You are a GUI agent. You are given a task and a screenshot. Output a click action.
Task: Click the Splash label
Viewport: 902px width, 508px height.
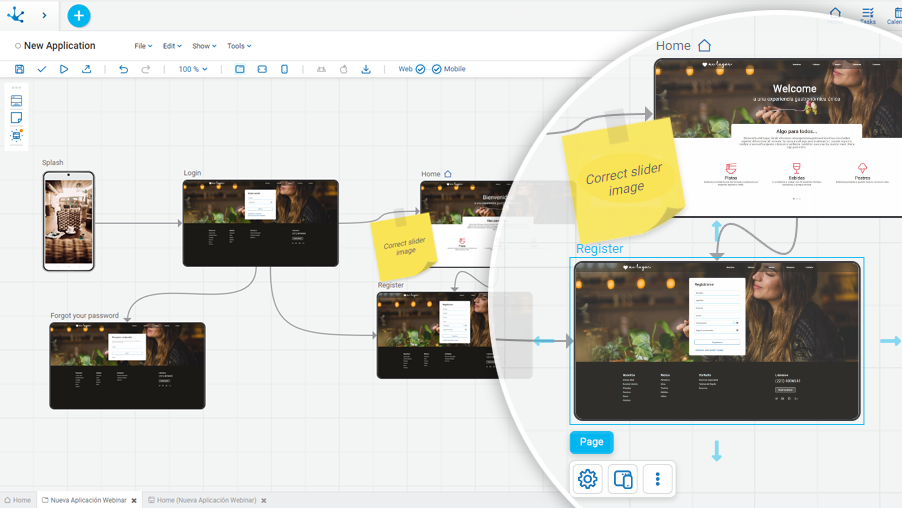(x=52, y=163)
